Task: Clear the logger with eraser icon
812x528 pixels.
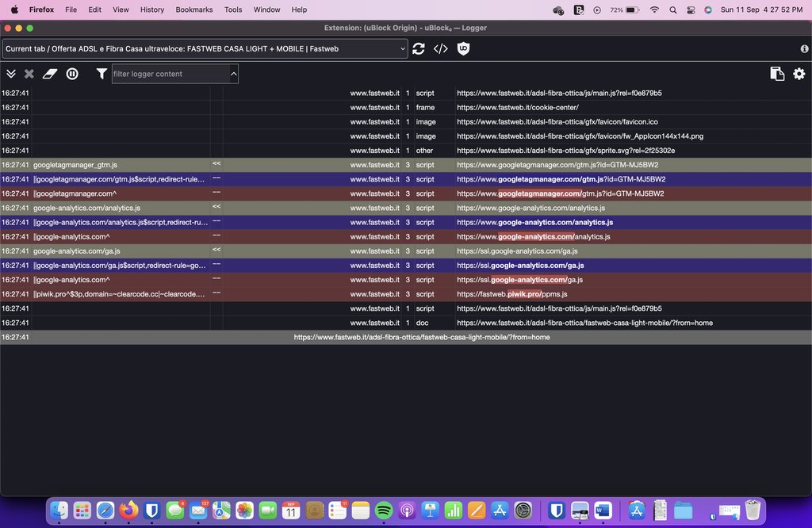Action: 50,74
